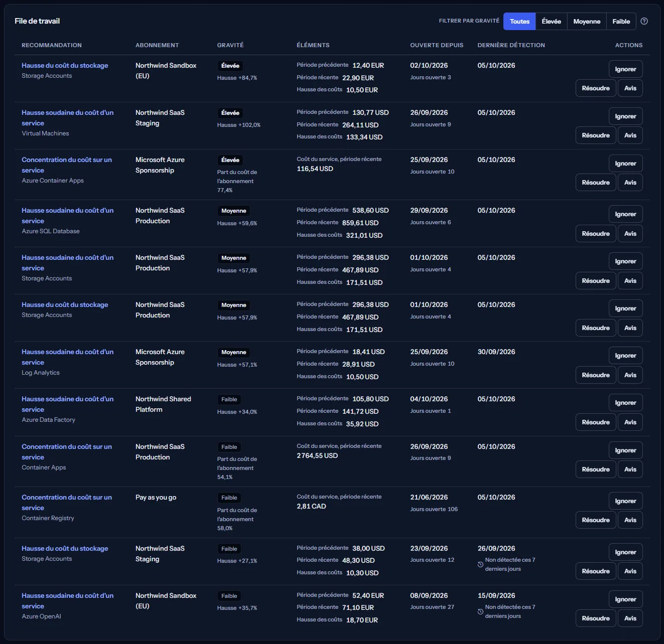The image size is (664, 644).
Task: Click the 2 764,55 USD service cost value
Action: (317, 456)
